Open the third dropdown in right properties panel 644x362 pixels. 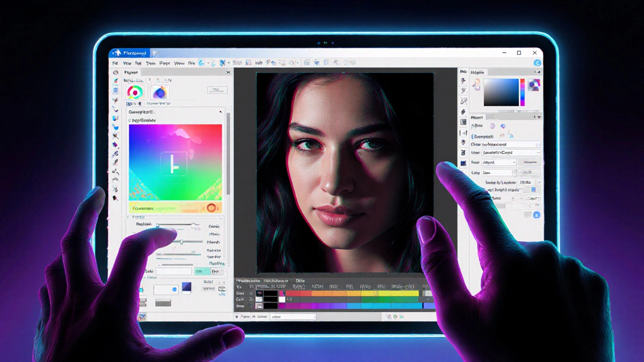pyautogui.click(x=499, y=162)
